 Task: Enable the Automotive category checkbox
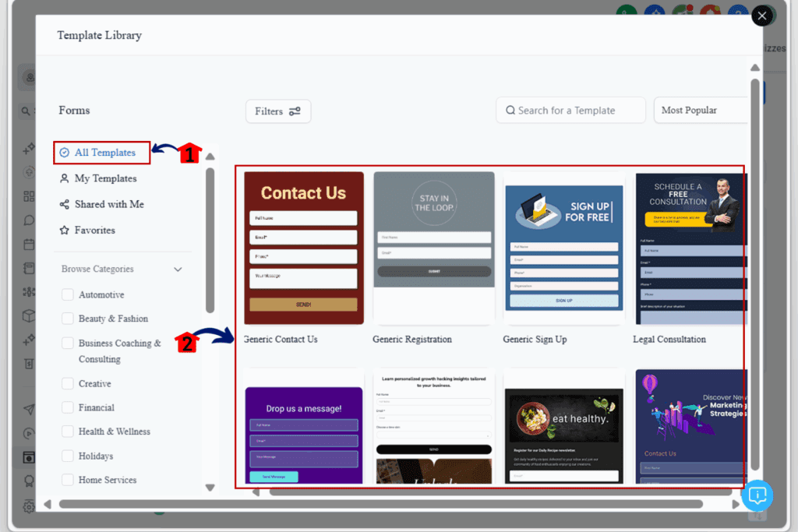(x=68, y=294)
